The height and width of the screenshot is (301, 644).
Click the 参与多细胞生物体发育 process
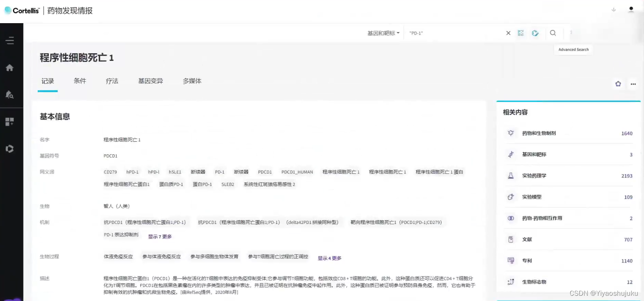pos(214,257)
